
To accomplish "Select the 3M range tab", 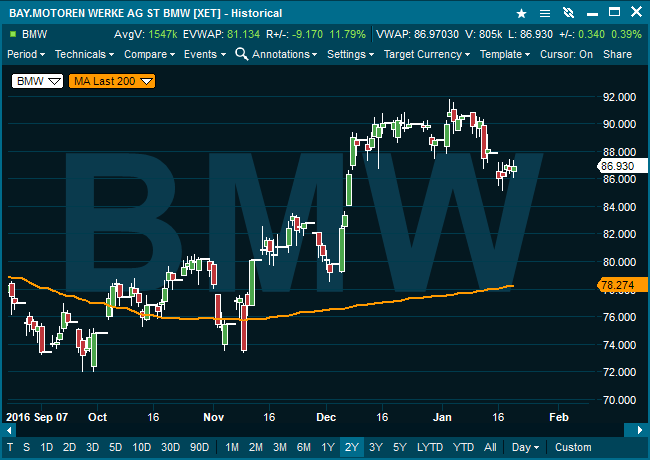I will click(x=280, y=447).
